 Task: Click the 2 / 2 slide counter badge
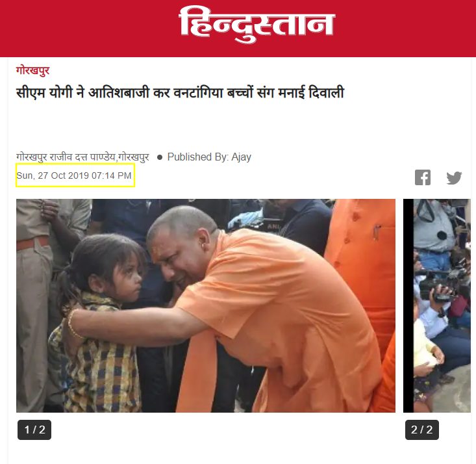click(421, 430)
